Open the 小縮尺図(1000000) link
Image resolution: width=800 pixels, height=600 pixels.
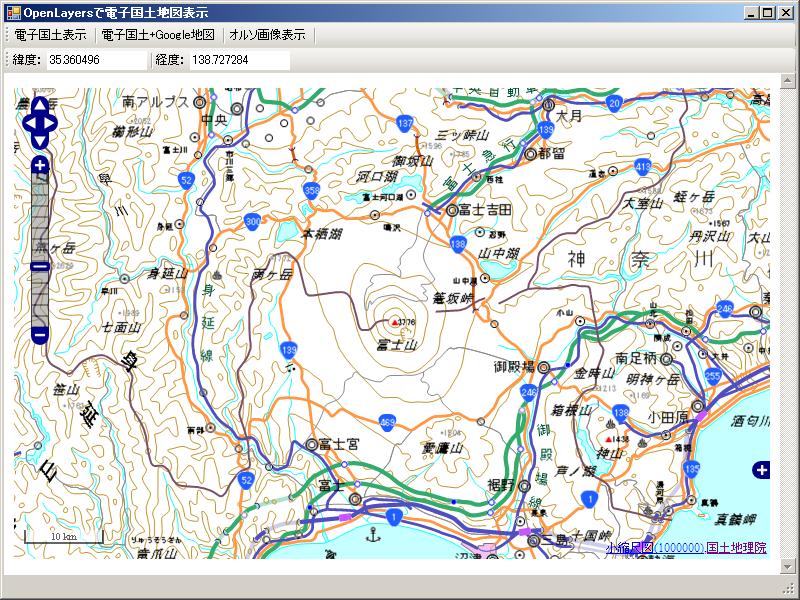655,548
